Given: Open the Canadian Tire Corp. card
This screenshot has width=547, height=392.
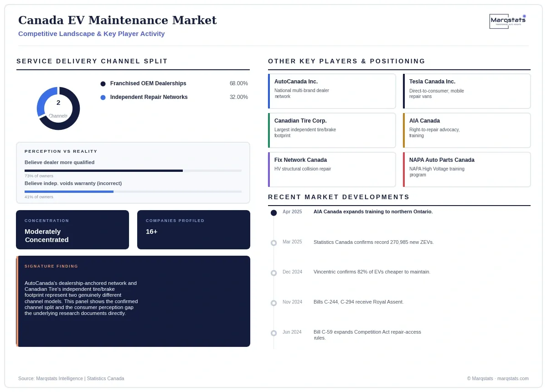Looking at the screenshot, I should 332,130.
